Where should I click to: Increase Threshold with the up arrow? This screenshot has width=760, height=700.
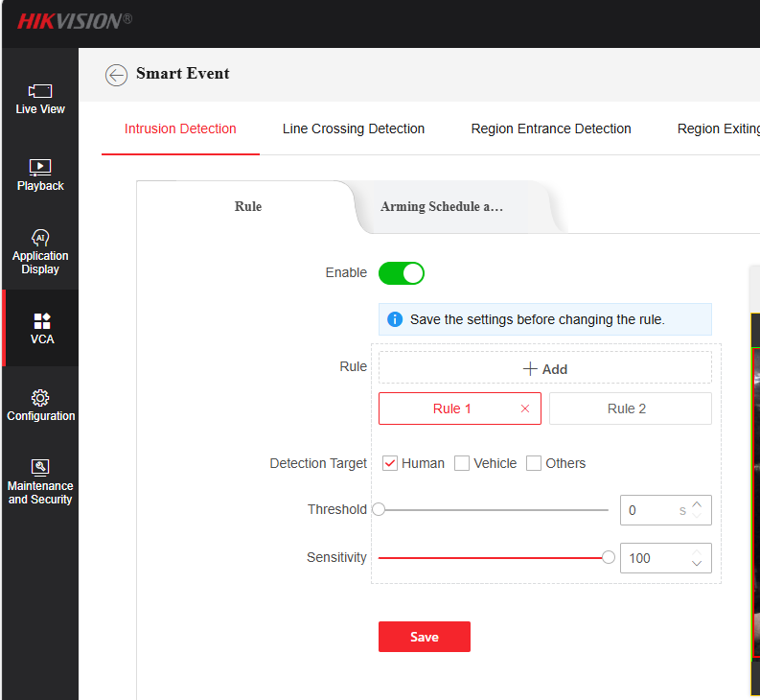point(697,504)
